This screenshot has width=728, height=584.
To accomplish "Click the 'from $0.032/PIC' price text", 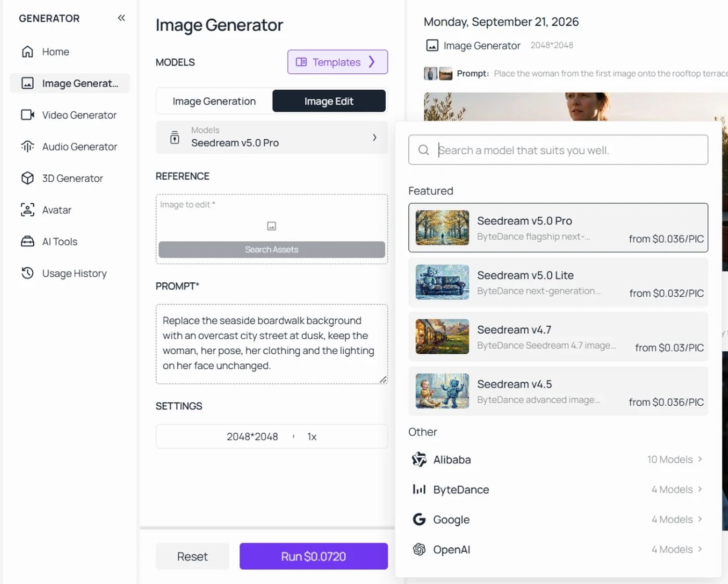I will [666, 293].
